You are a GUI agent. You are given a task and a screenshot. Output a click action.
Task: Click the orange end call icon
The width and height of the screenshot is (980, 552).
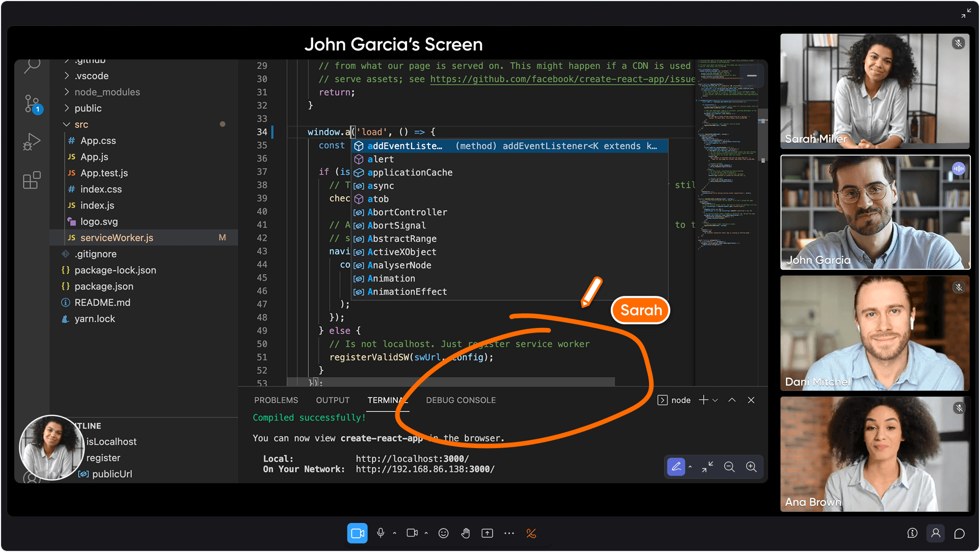click(x=531, y=533)
